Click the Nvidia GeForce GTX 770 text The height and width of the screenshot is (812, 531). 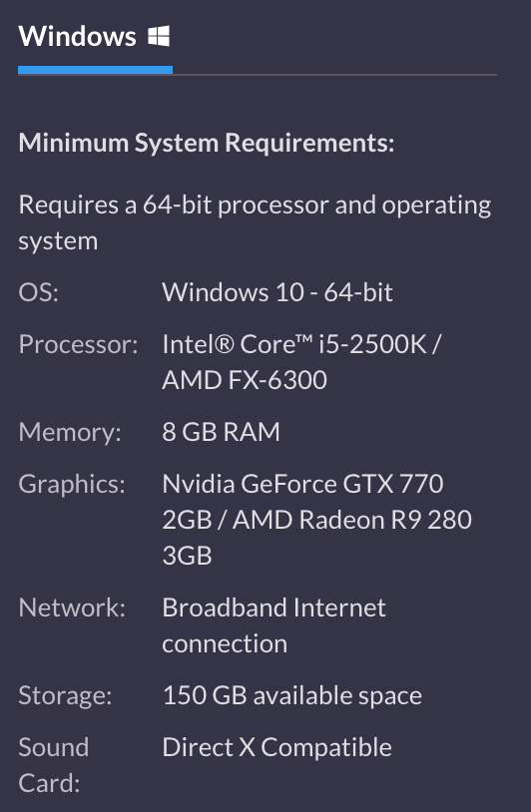pyautogui.click(x=302, y=484)
